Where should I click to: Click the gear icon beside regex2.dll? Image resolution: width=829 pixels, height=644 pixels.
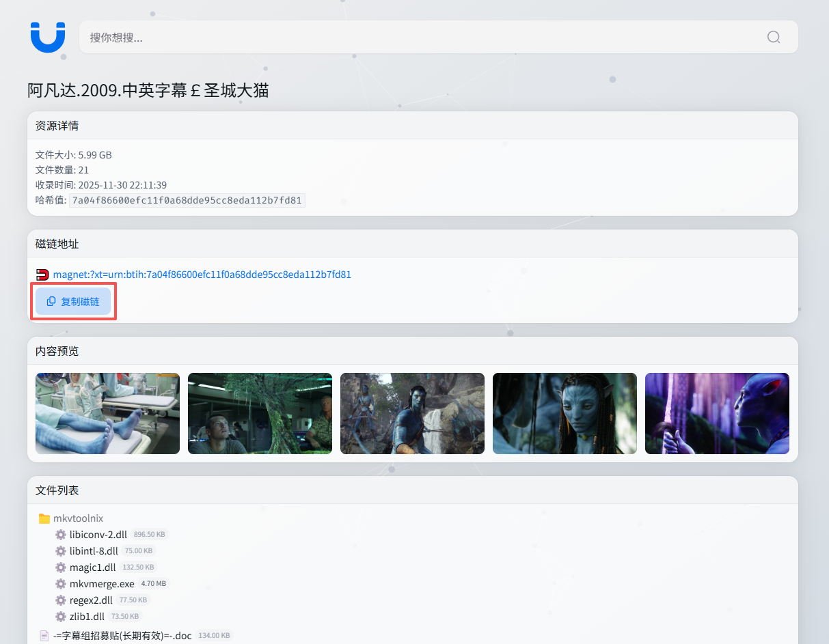pyautogui.click(x=61, y=600)
